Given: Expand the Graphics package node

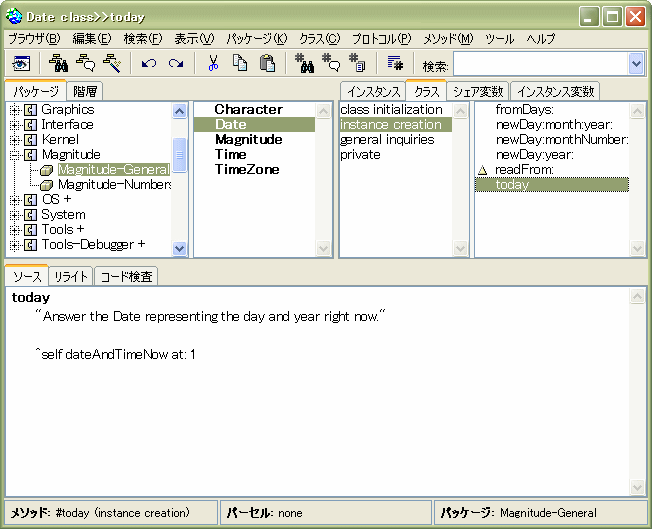Looking at the screenshot, I should [x=15, y=110].
